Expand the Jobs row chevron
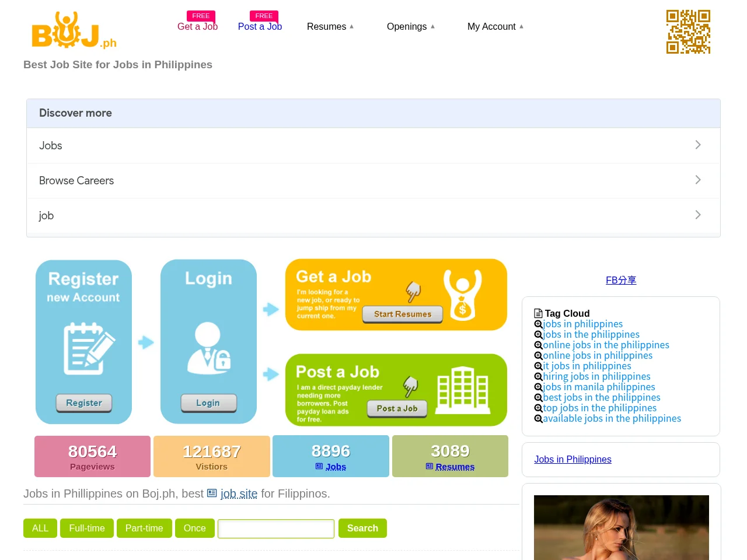Viewport: 747px width, 560px height. pyautogui.click(x=698, y=145)
